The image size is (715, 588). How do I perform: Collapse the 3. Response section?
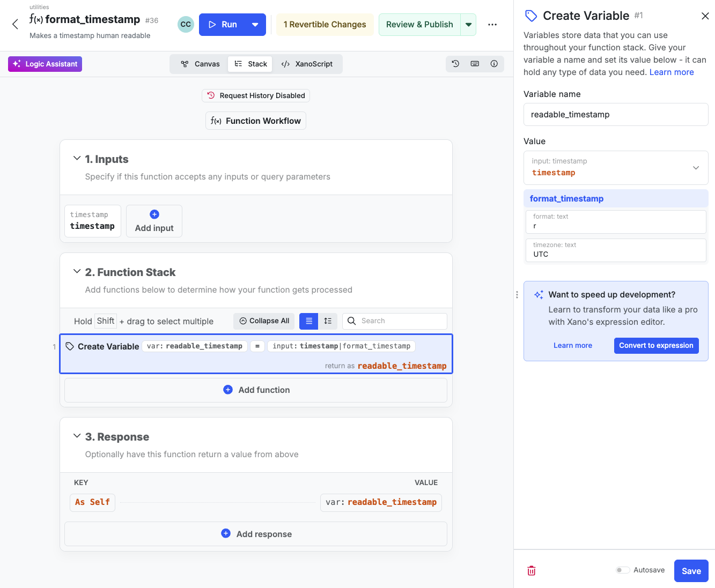[77, 436]
